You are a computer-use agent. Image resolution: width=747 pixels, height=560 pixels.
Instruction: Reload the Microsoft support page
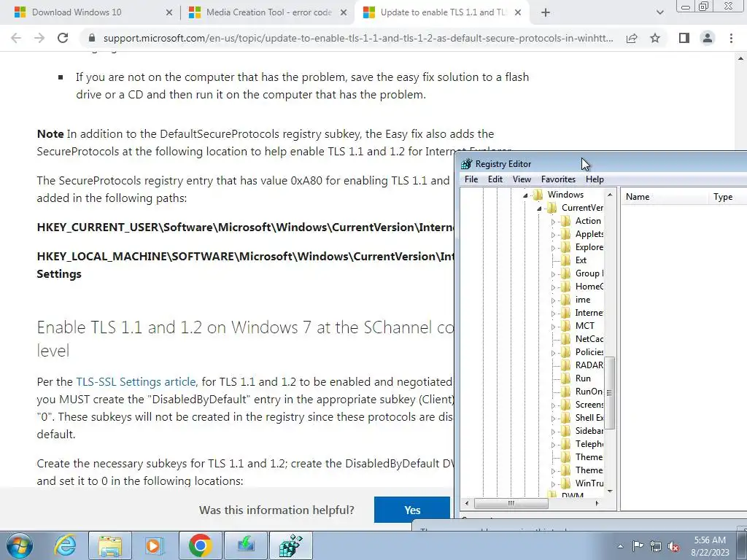pyautogui.click(x=63, y=38)
